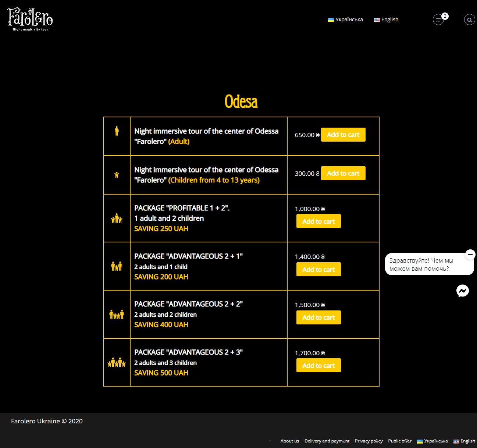The image size is (477, 448).
Task: Minimize the chat greeting bubble
Action: tap(470, 255)
